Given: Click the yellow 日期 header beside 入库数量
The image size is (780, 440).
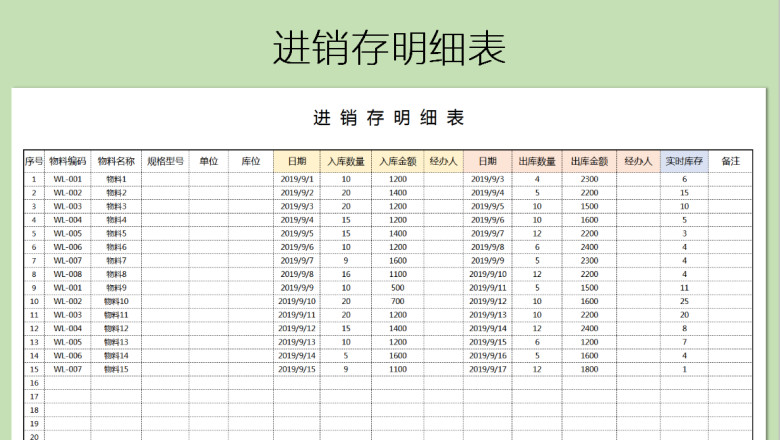Looking at the screenshot, I should 297,161.
